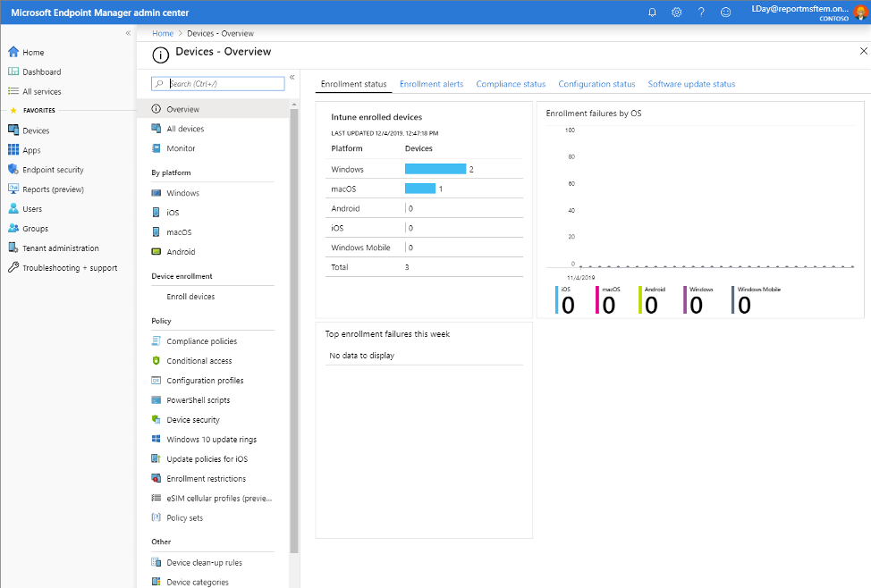
Task: Select the Enrollment status tab
Action: [353, 84]
